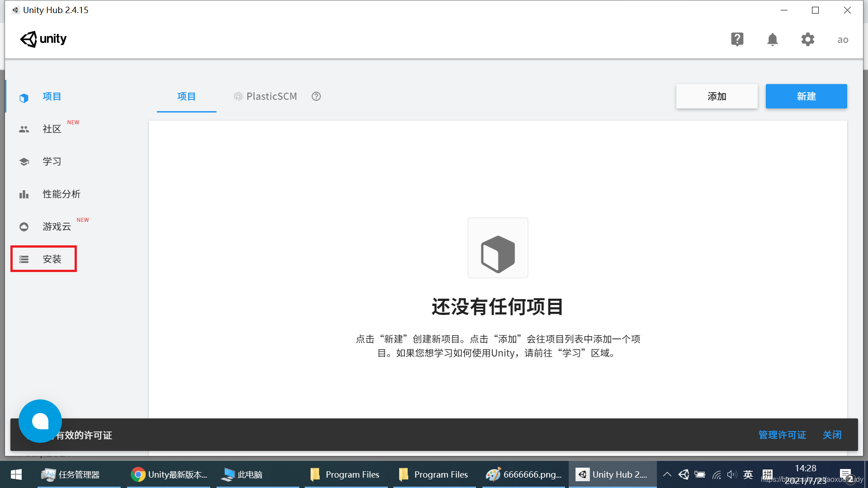Click the cloud icon beside 游戏云
This screenshot has width=868, height=488.
(24, 227)
